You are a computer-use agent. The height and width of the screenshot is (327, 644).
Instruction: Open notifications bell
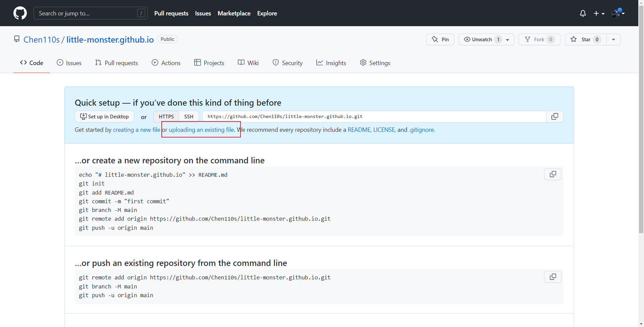(x=583, y=13)
